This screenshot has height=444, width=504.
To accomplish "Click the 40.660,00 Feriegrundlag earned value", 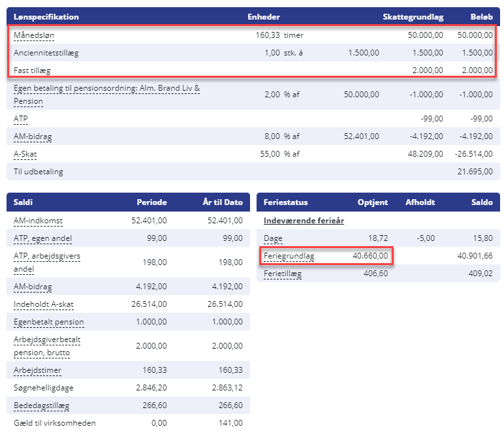I will pos(370,256).
